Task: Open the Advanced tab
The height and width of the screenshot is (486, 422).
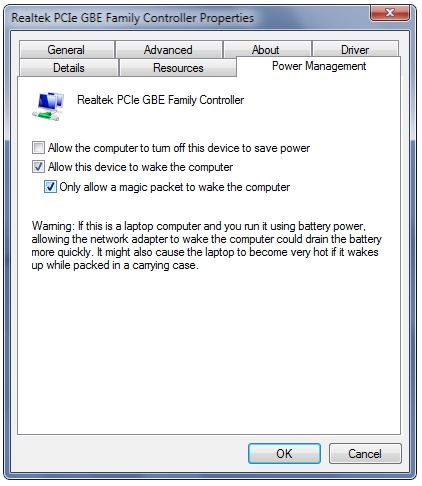Action: pos(169,50)
